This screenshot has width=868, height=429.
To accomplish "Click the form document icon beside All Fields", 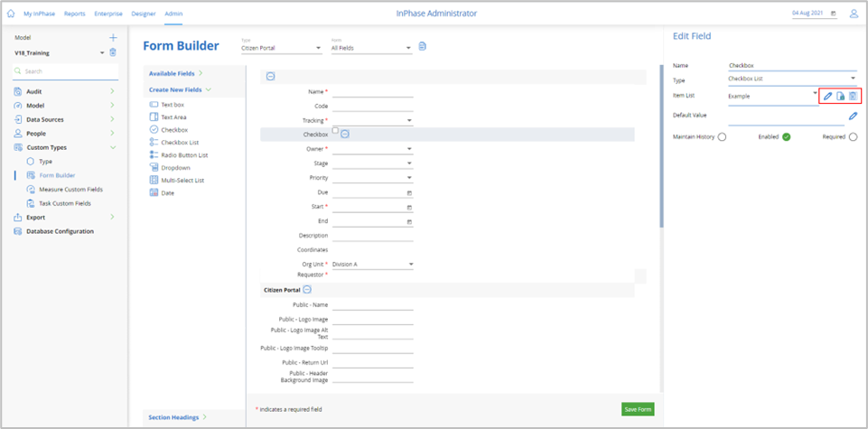I will pos(423,46).
